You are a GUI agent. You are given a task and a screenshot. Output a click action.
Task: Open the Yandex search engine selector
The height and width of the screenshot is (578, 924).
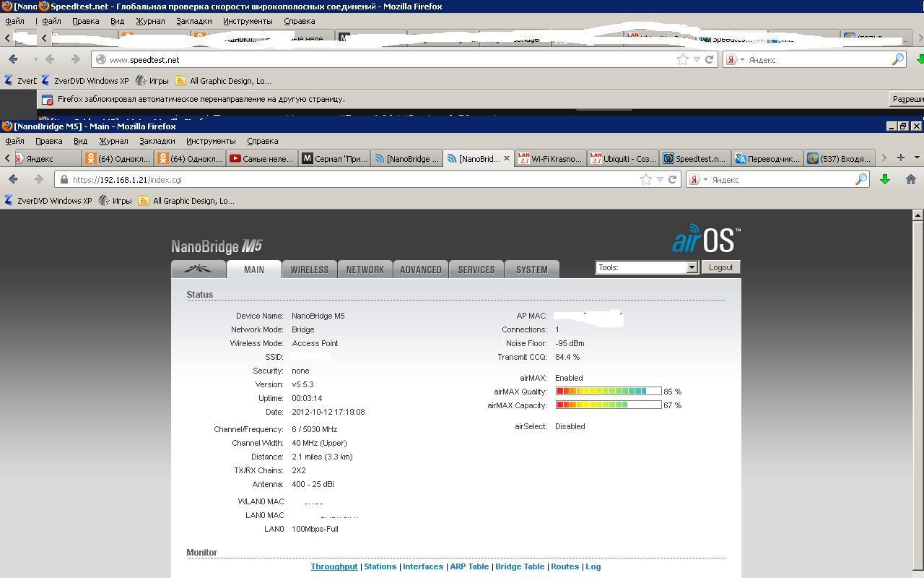pyautogui.click(x=697, y=179)
